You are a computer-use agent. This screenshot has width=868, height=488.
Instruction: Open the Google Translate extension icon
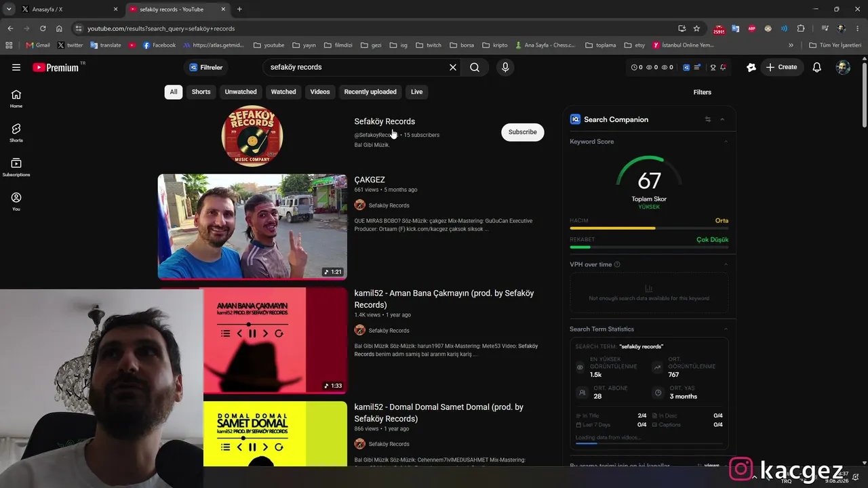[736, 28]
